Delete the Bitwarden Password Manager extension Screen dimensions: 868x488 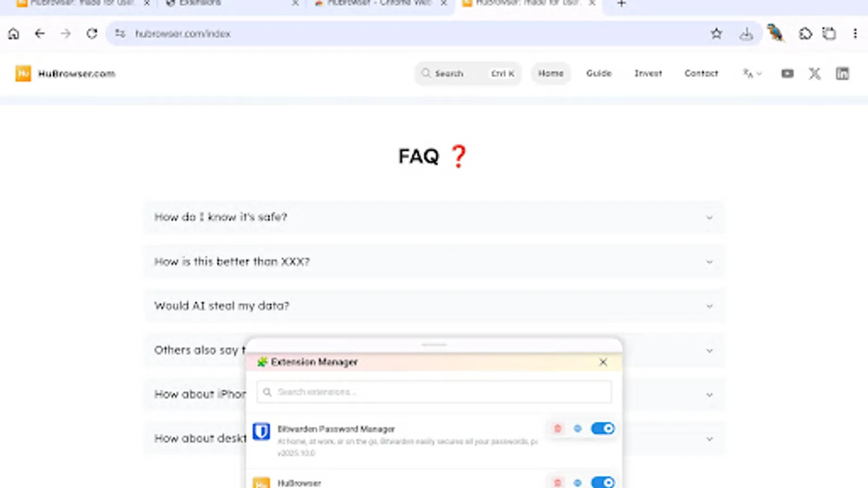point(557,428)
